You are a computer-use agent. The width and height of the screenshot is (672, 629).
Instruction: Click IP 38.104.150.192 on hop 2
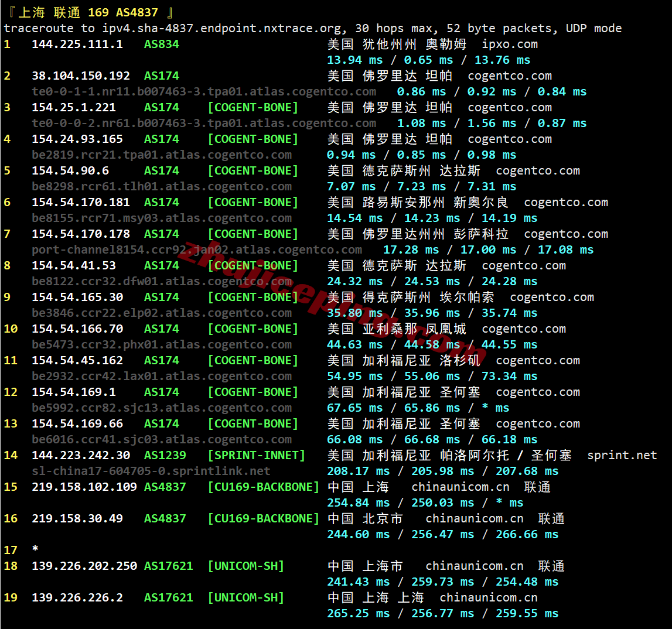(80, 76)
